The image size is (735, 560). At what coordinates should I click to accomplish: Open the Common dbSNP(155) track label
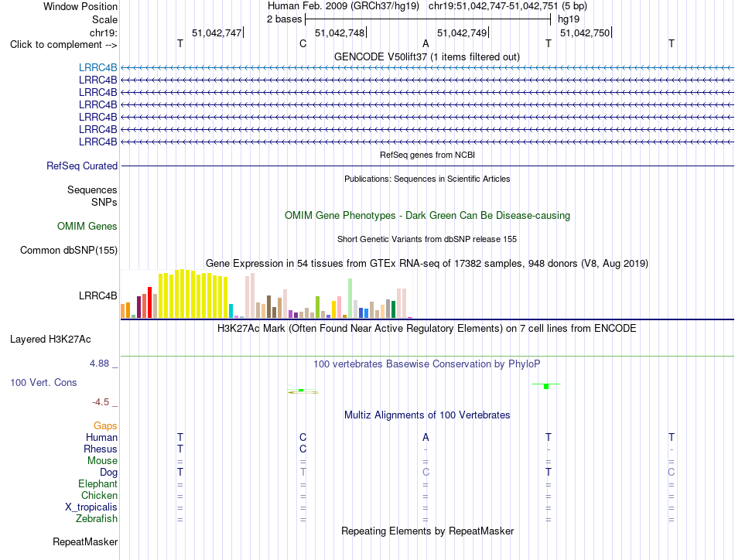[69, 251]
